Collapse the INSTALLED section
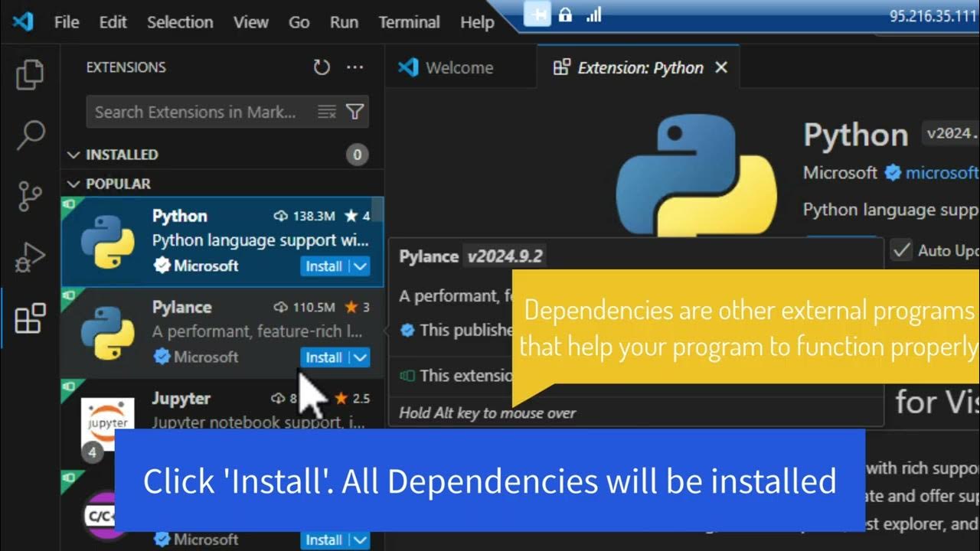The height and width of the screenshot is (551, 980). [73, 155]
